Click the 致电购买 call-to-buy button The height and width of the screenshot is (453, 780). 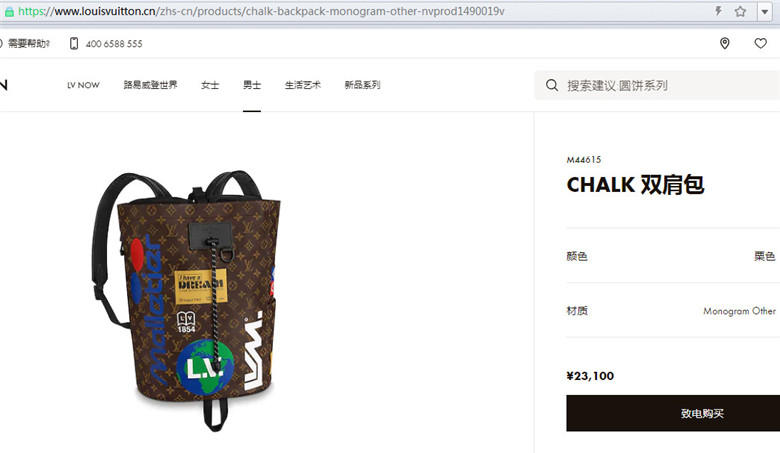673,413
